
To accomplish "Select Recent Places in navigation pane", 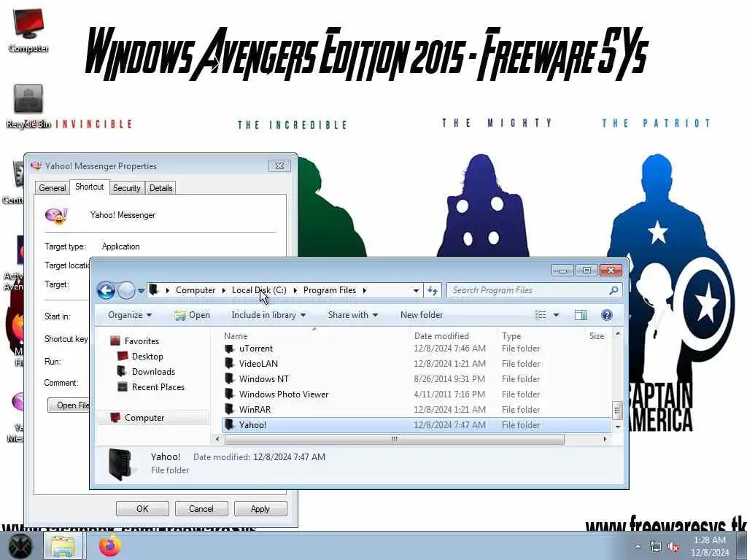I will pyautogui.click(x=158, y=386).
